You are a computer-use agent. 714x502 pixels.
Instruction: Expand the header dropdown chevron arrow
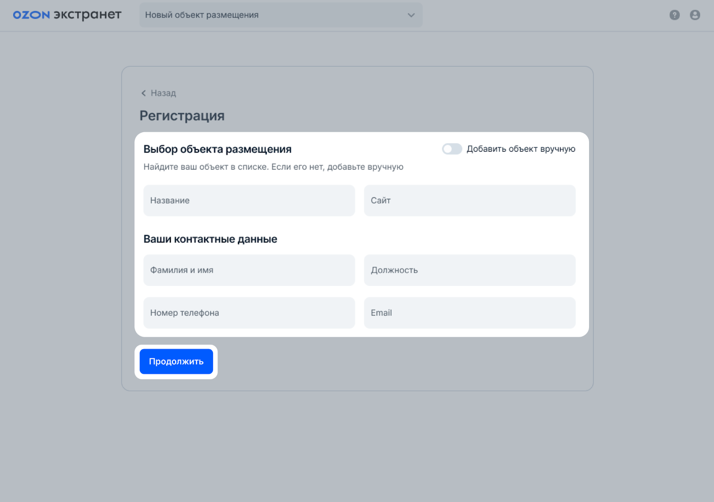click(411, 15)
